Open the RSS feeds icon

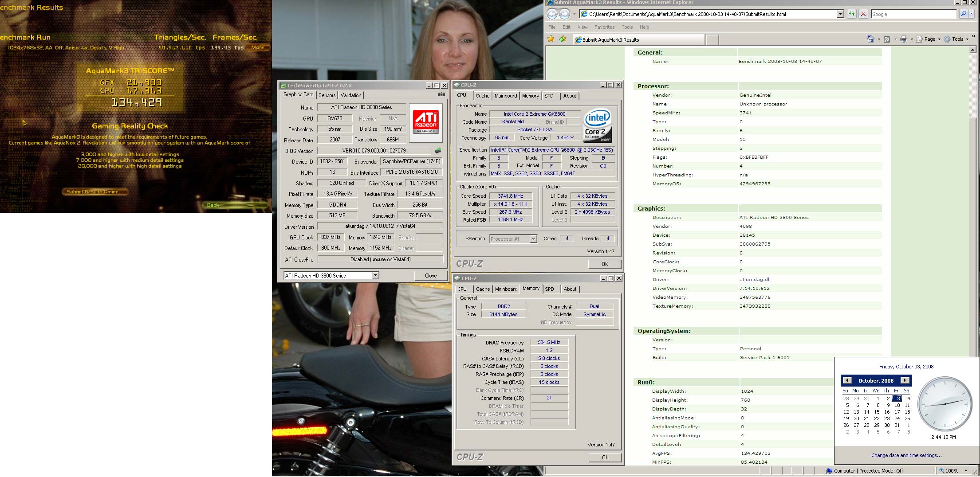point(887,39)
